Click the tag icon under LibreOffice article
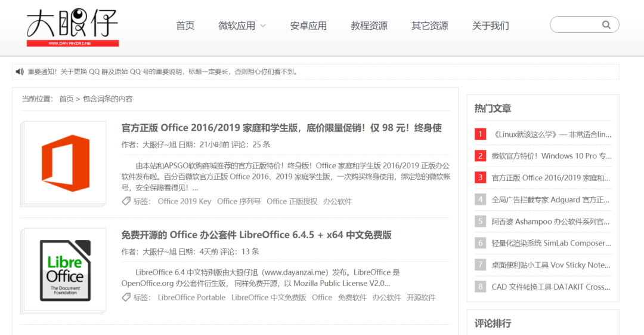Screen dimensions: 644x335 [x=126, y=297]
